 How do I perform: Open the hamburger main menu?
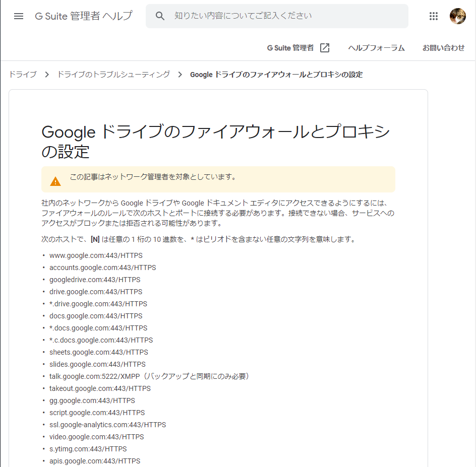click(x=19, y=16)
